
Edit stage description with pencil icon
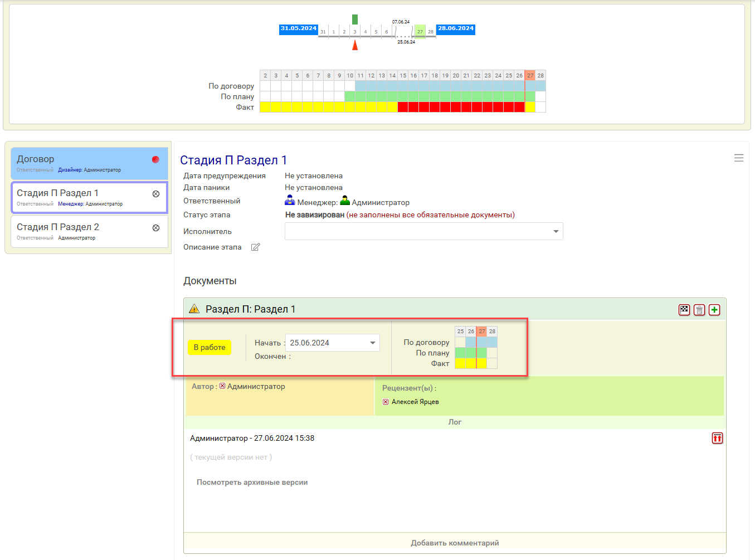[x=255, y=247]
